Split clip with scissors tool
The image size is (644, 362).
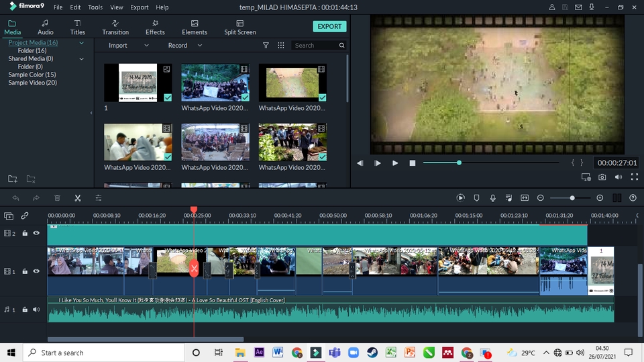(78, 198)
